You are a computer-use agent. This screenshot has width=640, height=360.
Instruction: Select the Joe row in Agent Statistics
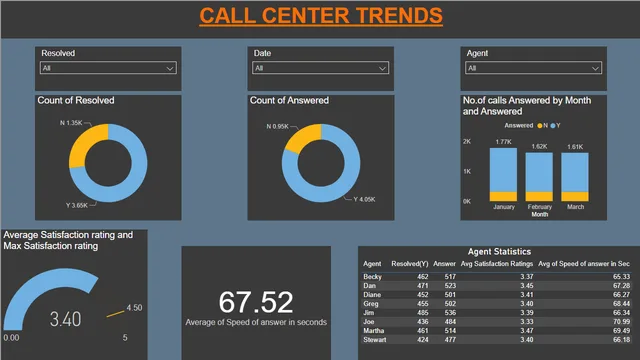pos(496,322)
